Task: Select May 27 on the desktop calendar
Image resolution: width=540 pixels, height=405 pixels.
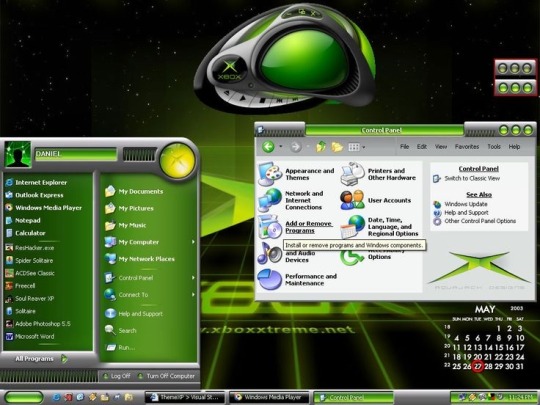Action: point(478,366)
